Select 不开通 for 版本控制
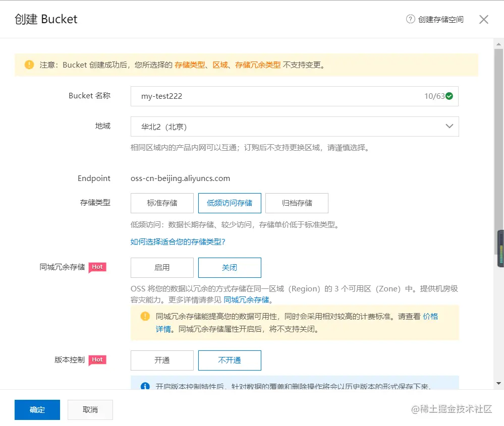 230,360
